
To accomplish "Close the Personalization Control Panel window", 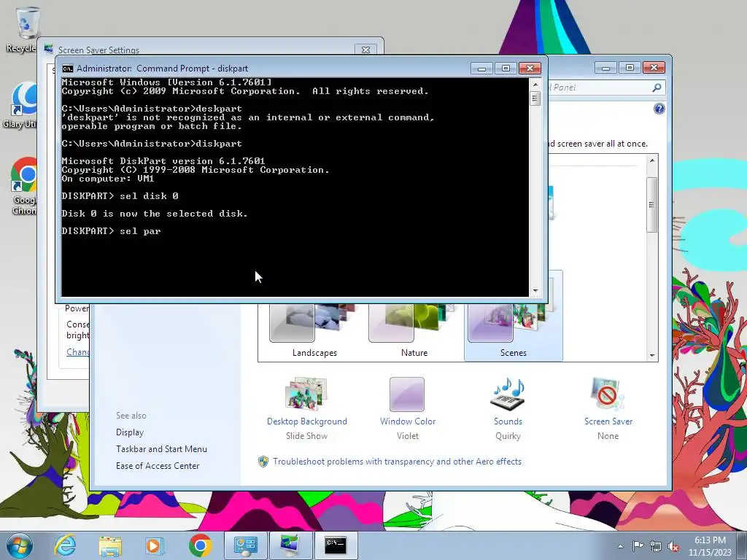I will point(654,68).
